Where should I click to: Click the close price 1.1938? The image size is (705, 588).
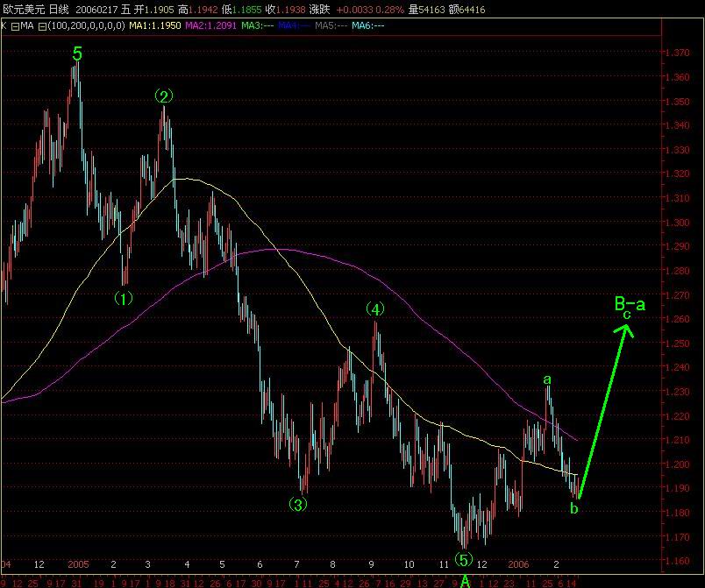[291, 10]
